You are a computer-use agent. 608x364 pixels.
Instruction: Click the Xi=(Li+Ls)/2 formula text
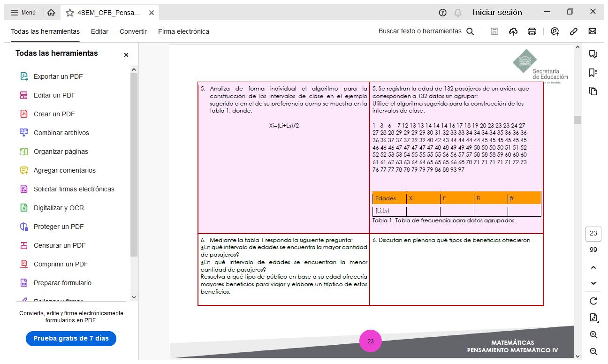tap(284, 126)
